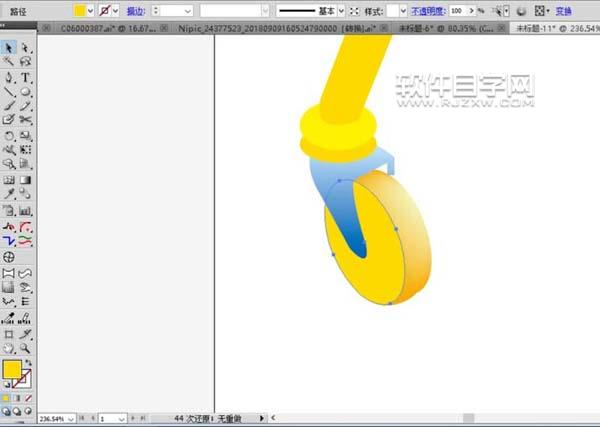Select the Scissors tool
The width and height of the screenshot is (600, 427).
click(x=25, y=120)
